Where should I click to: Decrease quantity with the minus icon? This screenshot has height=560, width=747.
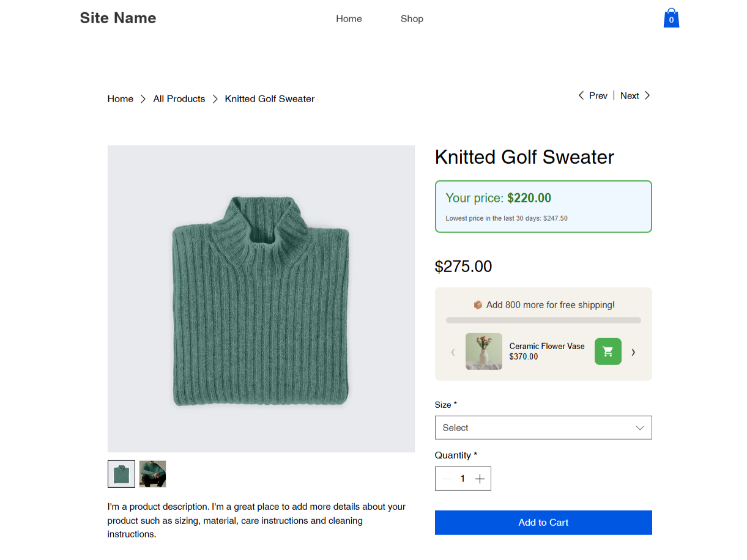coord(447,479)
